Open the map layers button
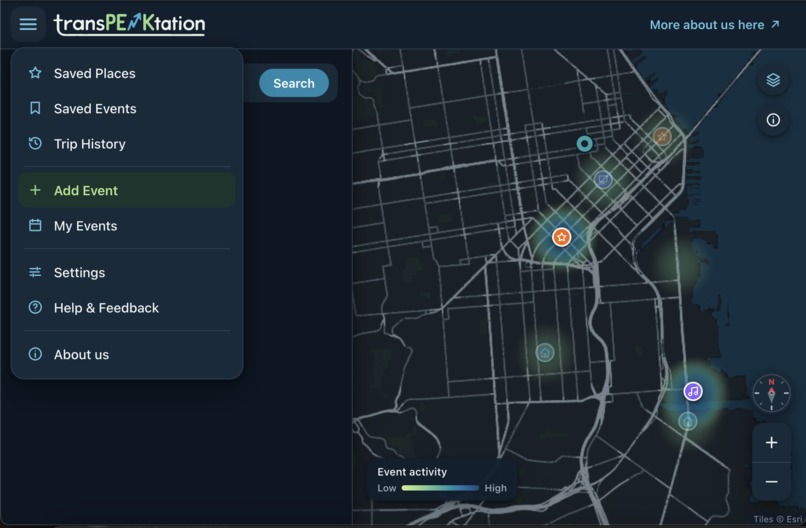 (773, 80)
